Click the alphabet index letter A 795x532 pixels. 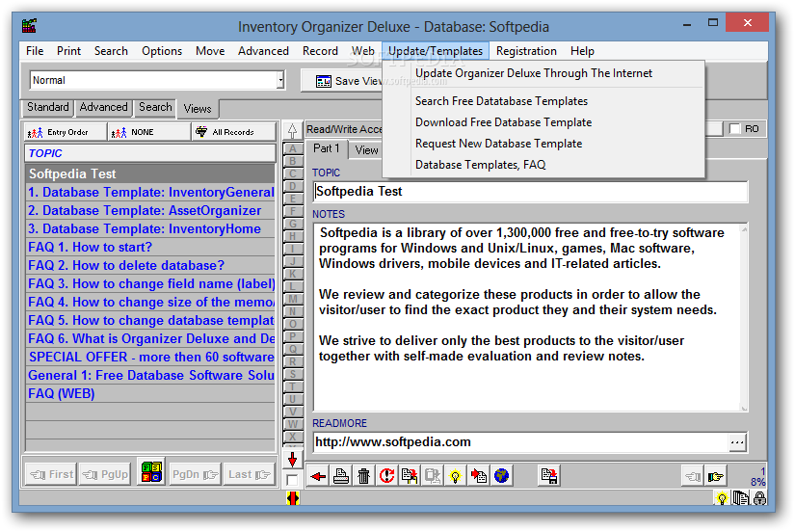[x=293, y=149]
